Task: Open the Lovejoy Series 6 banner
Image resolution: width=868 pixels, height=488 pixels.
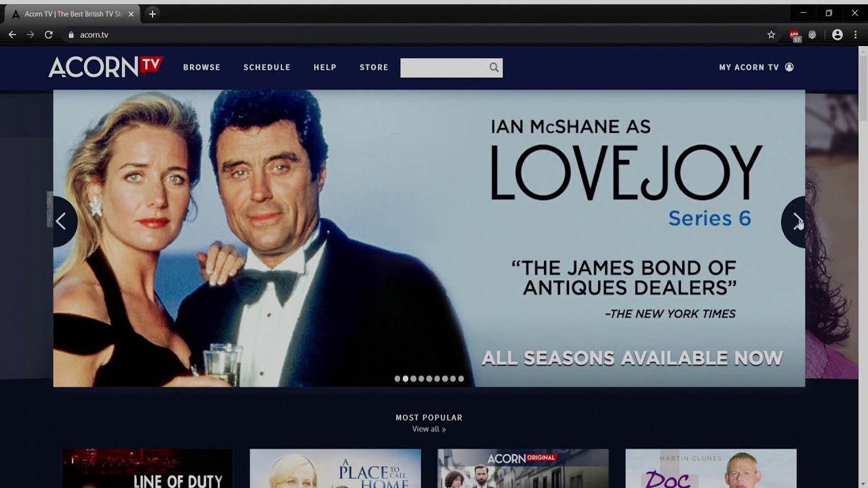Action: click(x=429, y=239)
